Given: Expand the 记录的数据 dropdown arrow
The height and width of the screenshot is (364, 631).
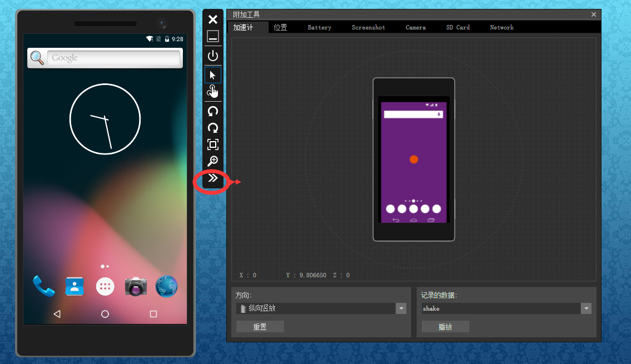Looking at the screenshot, I should 587,308.
